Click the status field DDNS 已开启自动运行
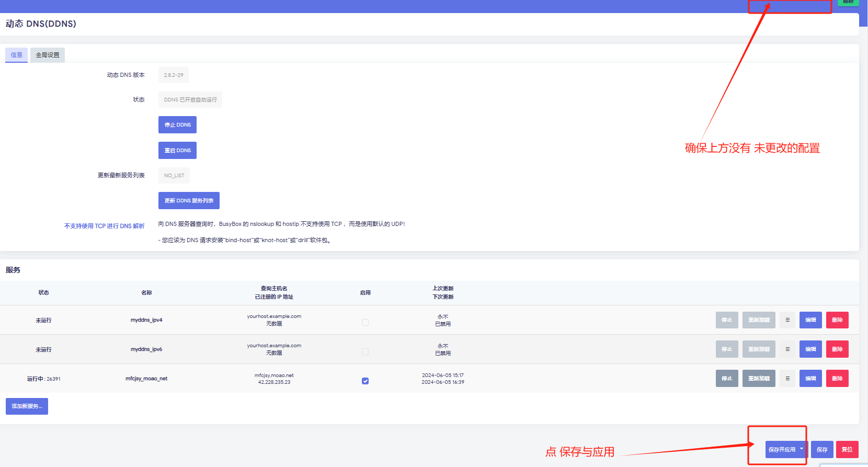 coord(190,100)
